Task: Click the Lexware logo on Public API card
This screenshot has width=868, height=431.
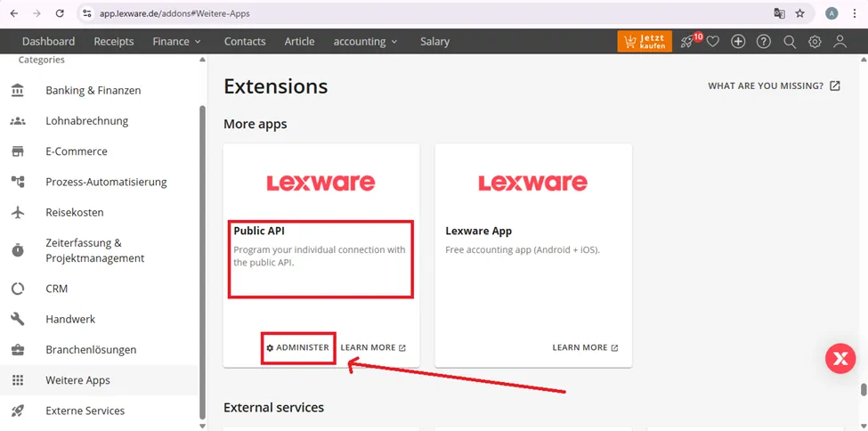Action: point(321,183)
